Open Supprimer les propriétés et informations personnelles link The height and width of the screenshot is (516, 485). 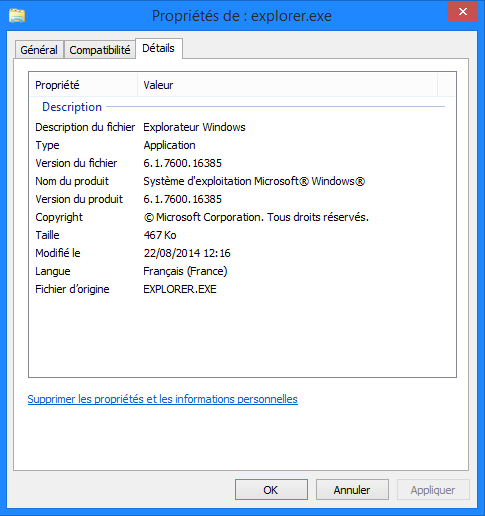point(163,399)
